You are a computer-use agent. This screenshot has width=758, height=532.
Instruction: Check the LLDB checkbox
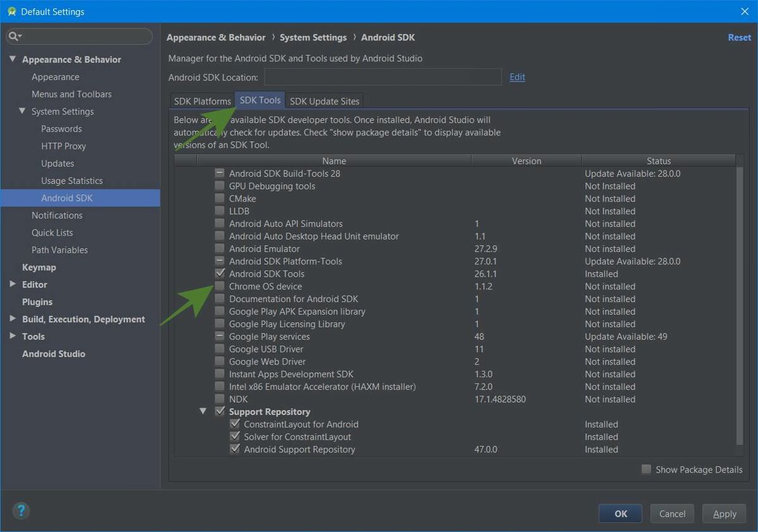tap(219, 211)
